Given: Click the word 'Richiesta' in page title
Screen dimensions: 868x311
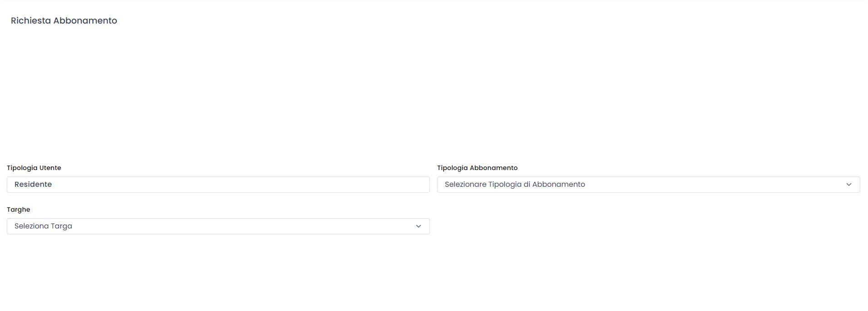Looking at the screenshot, I should tap(31, 21).
